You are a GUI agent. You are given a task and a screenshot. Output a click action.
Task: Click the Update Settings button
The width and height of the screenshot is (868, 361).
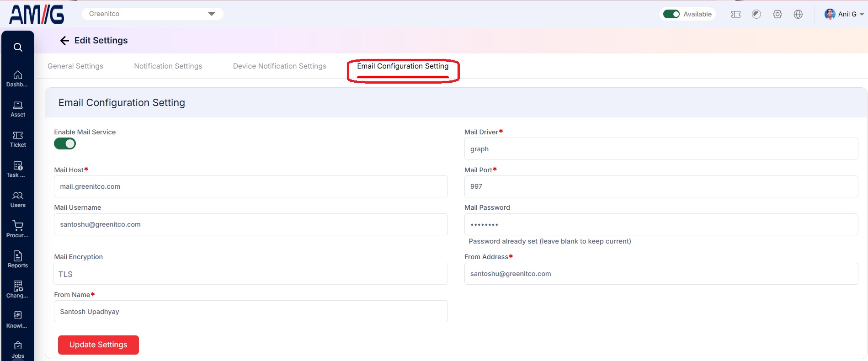pyautogui.click(x=98, y=345)
